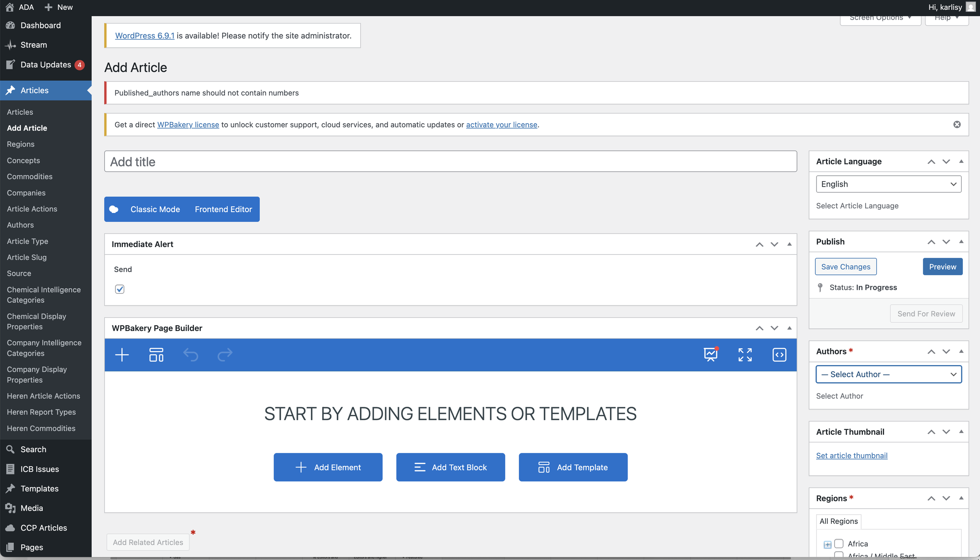
Task: Click the Save Changes button
Action: click(846, 266)
